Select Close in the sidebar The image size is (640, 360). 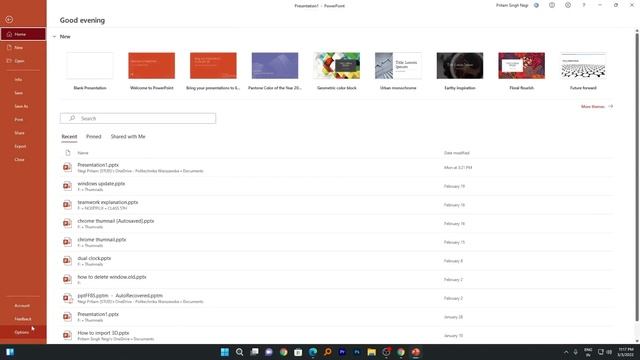pos(23,160)
